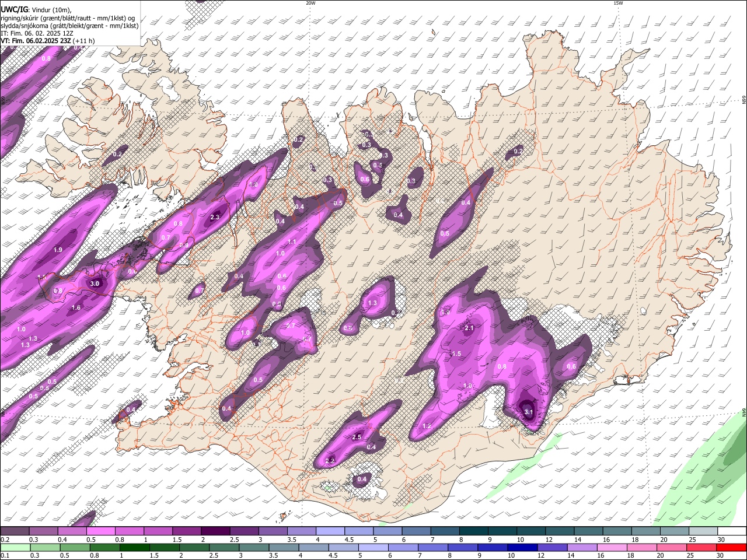
Task: Select the '2.5' precipitation label
Action: 357,437
